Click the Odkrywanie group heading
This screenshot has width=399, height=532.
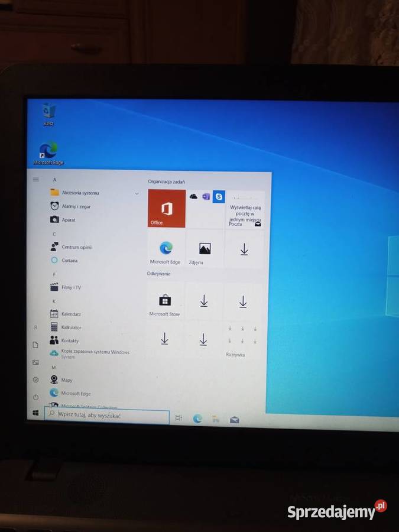(x=159, y=274)
